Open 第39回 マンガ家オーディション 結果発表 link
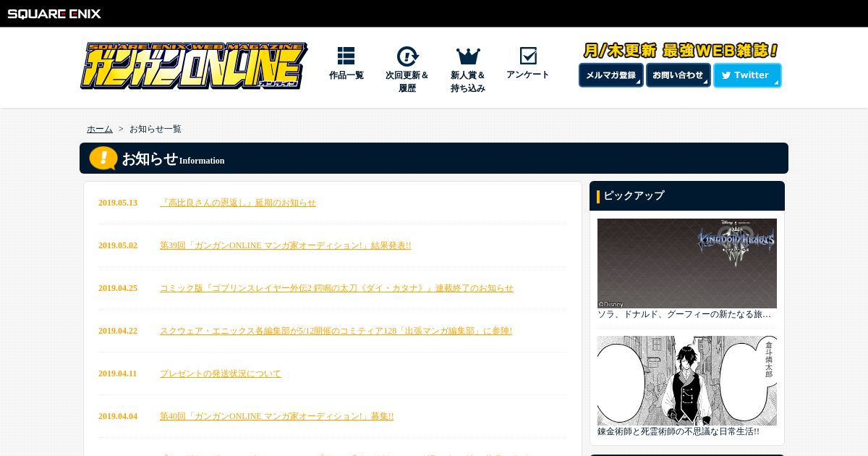The image size is (868, 456). tap(285, 245)
